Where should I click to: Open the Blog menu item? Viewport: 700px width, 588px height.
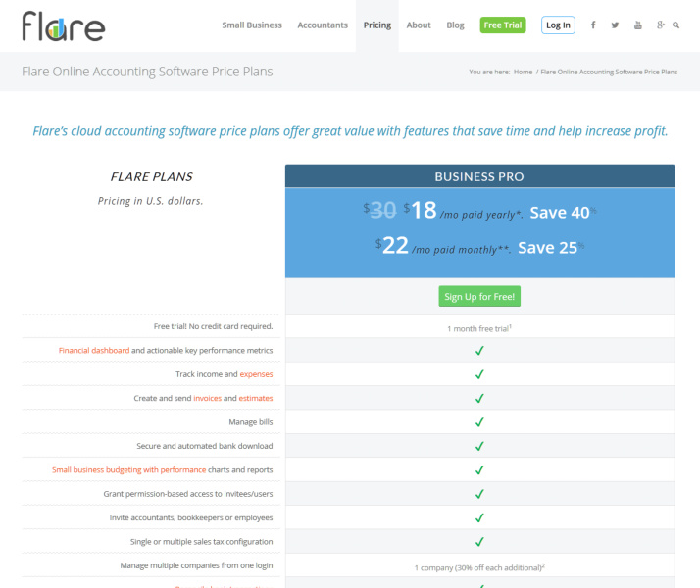455,24
